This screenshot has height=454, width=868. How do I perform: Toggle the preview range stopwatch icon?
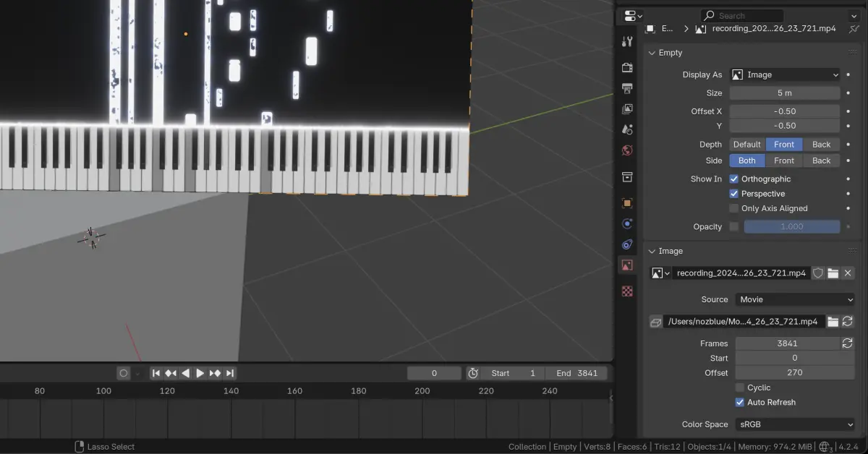[473, 373]
